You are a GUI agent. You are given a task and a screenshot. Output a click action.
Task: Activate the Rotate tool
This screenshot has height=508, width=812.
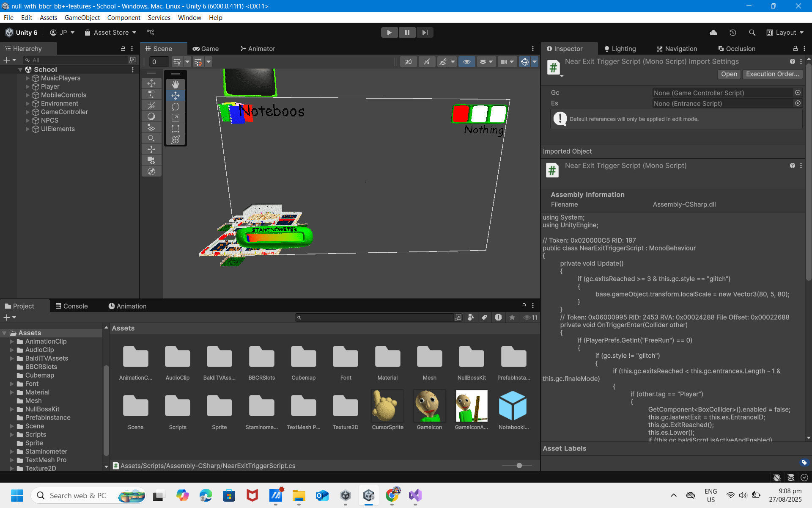176,106
